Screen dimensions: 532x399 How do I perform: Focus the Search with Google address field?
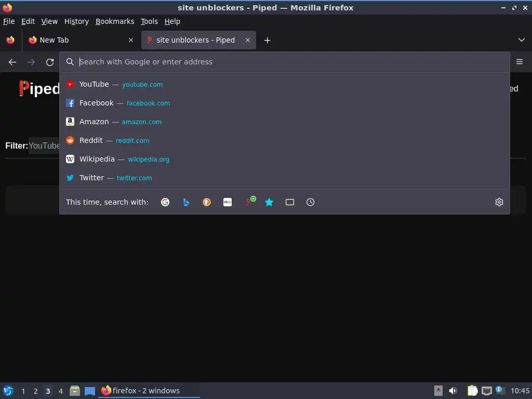point(285,62)
